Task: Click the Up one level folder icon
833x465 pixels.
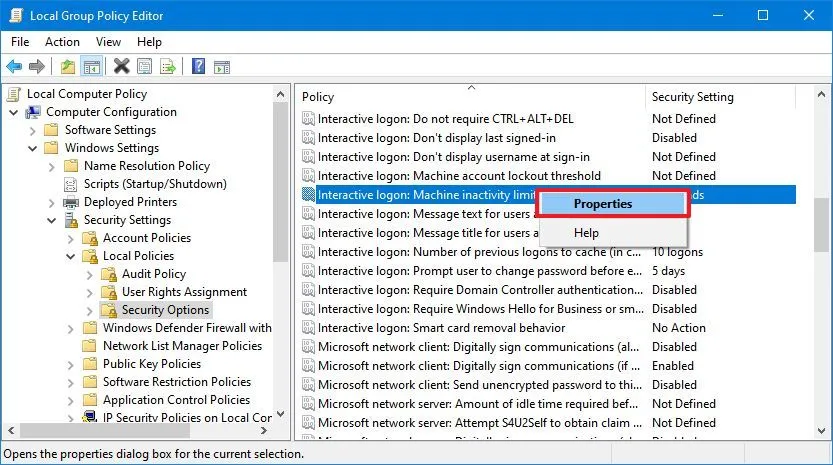Action: [67, 66]
